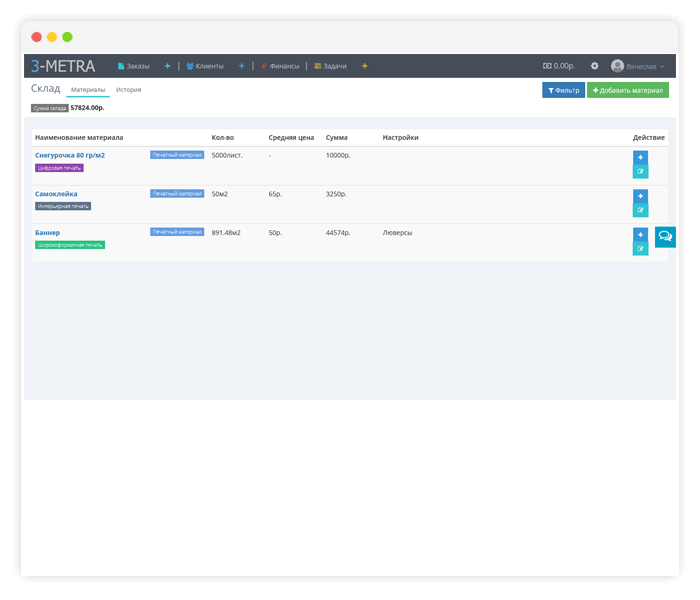This screenshot has height=600, width=700.
Task: Click the red close window button
Action: [x=37, y=37]
